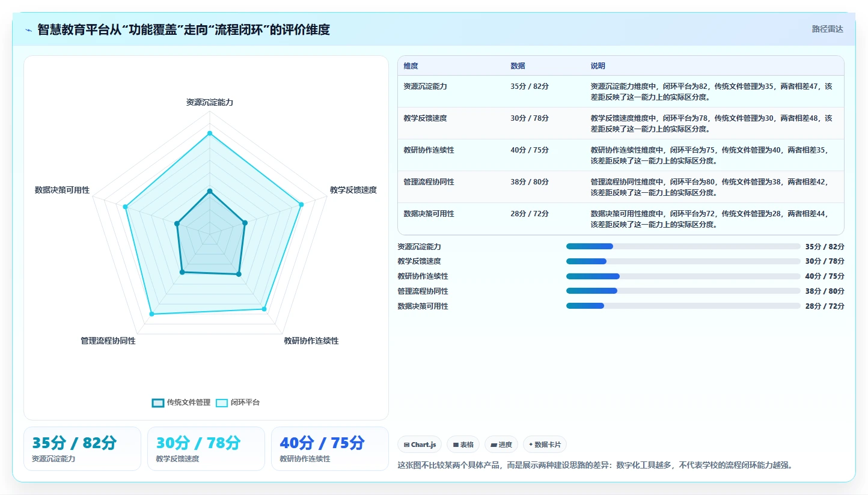Click the 38分 / 80分 value in the table
Viewport: 868px width, 495px height.
pos(530,182)
